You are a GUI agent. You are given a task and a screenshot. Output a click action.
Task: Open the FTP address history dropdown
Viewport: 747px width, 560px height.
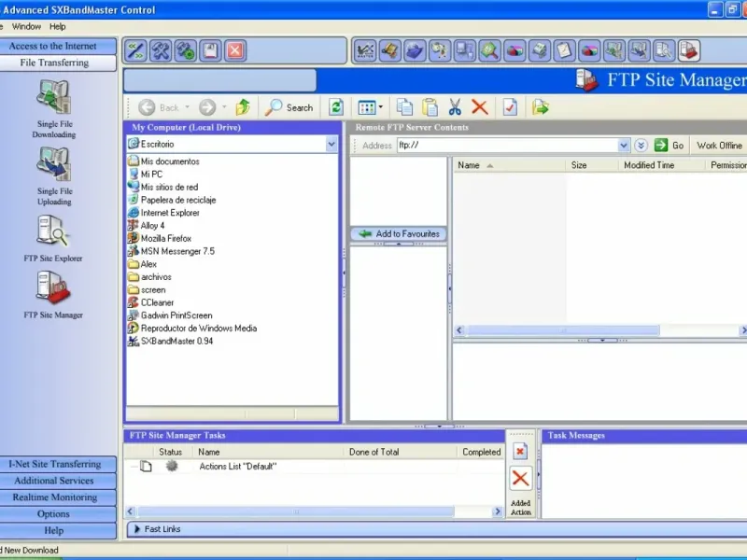pyautogui.click(x=623, y=146)
